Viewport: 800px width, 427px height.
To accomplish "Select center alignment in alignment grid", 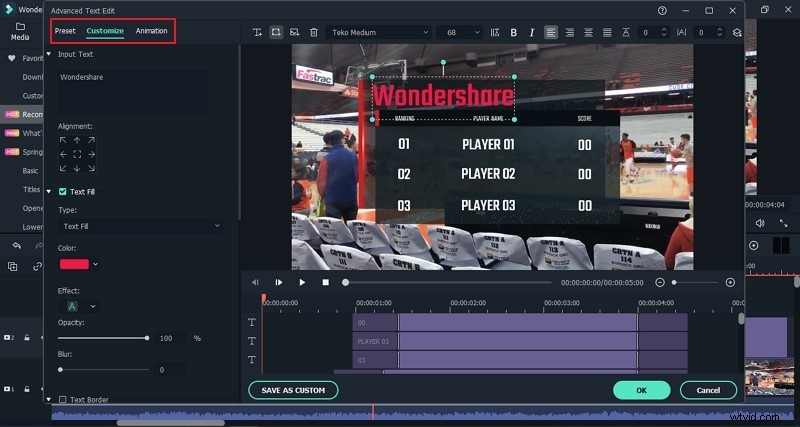I will coord(77,154).
